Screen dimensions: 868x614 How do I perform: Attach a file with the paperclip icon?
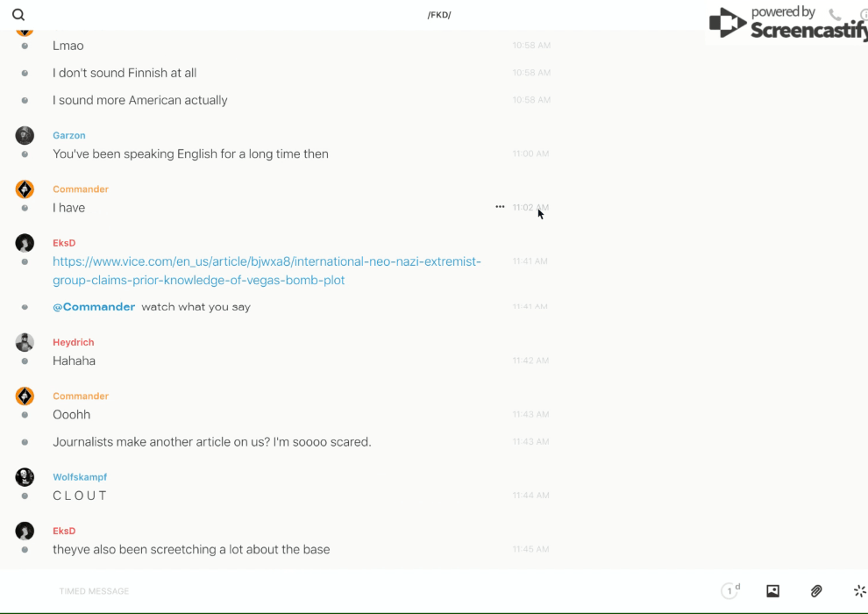pos(816,591)
